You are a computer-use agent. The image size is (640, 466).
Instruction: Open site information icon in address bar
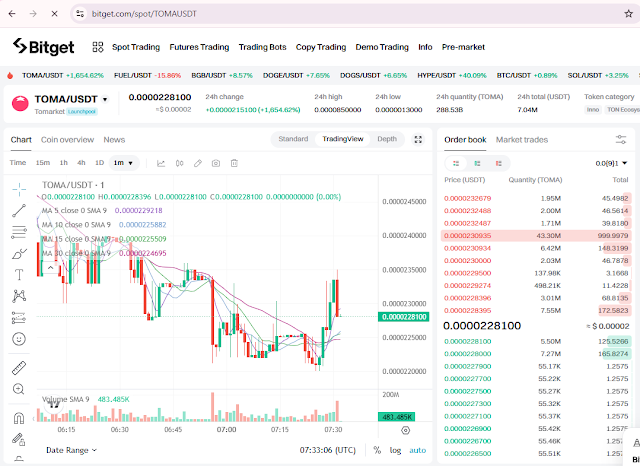pos(80,13)
